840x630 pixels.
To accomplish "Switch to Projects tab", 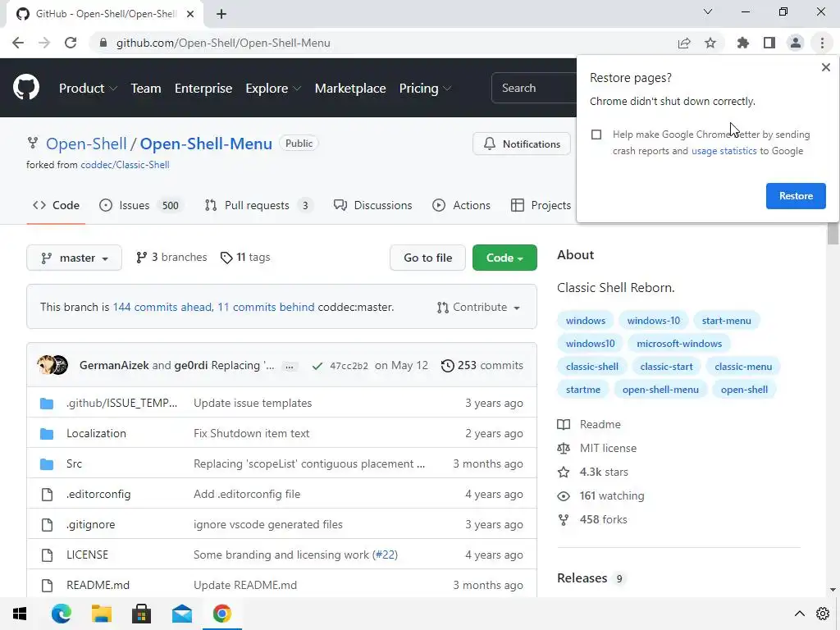I will (541, 206).
